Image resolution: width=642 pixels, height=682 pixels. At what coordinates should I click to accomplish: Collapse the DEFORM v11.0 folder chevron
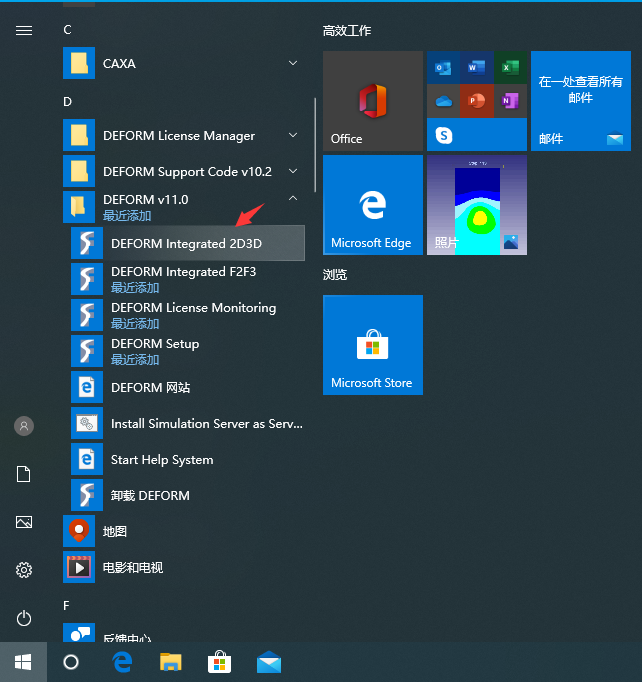click(293, 198)
